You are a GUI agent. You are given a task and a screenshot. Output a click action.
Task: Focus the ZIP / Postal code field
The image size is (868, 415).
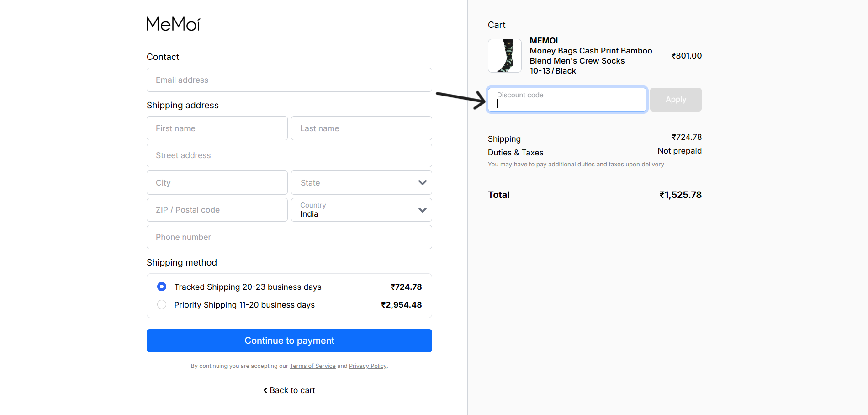(x=217, y=210)
